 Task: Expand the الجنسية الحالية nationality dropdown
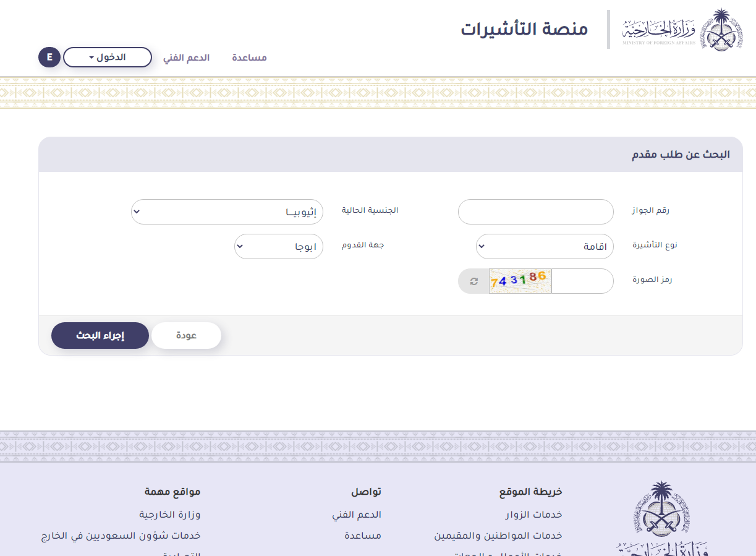coord(227,212)
